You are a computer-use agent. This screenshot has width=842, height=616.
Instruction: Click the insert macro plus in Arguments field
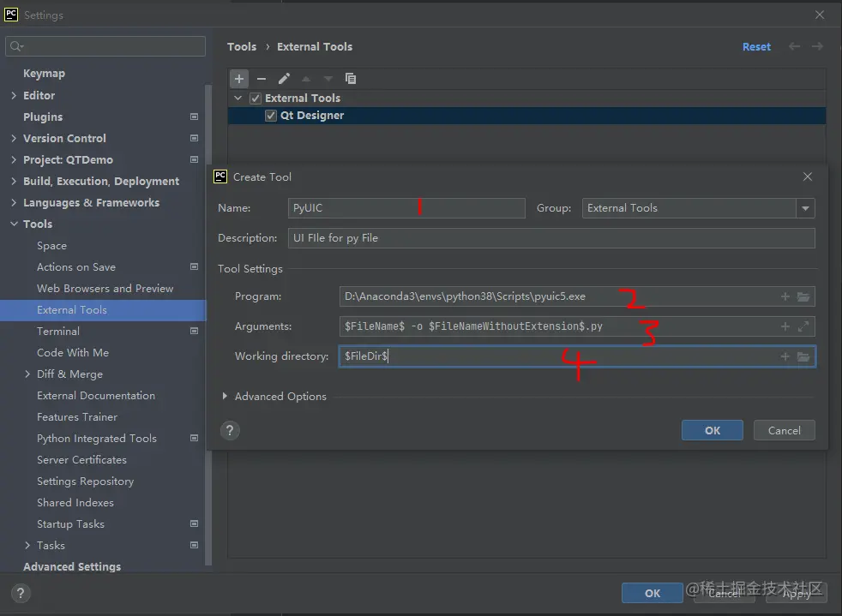(785, 326)
